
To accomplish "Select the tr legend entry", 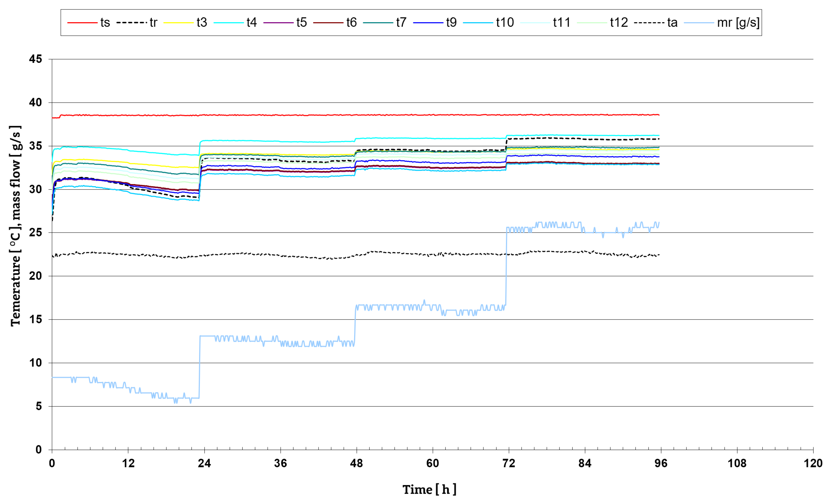I will tap(153, 23).
